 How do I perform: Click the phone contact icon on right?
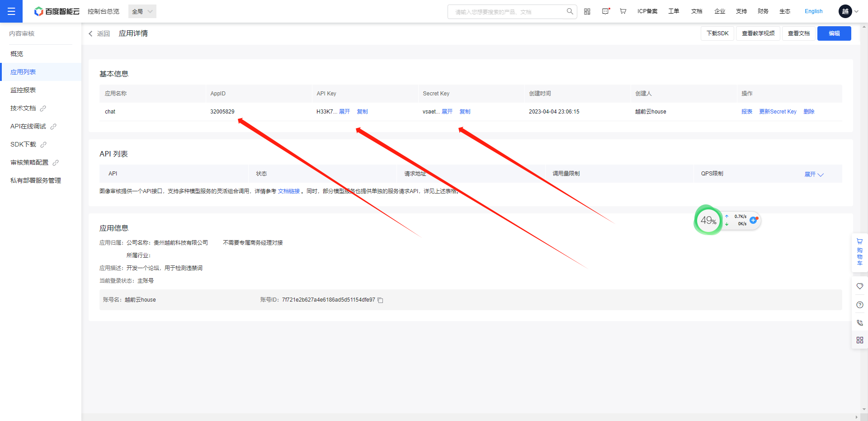[x=859, y=323]
